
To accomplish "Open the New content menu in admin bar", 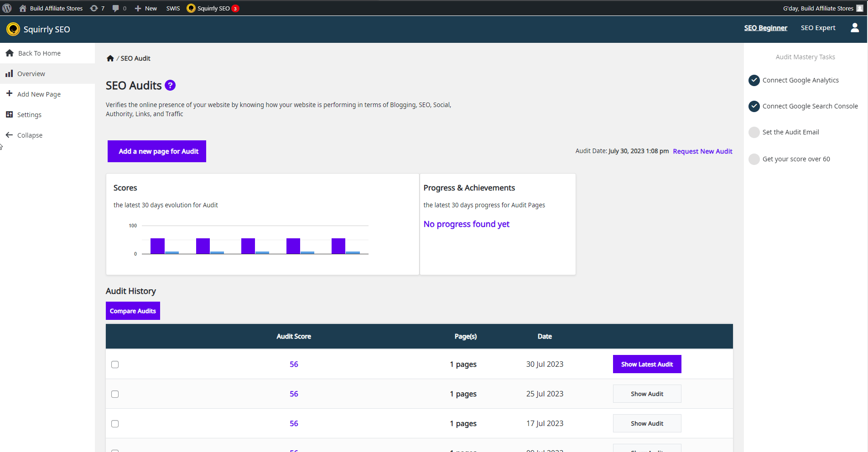I will coord(146,8).
